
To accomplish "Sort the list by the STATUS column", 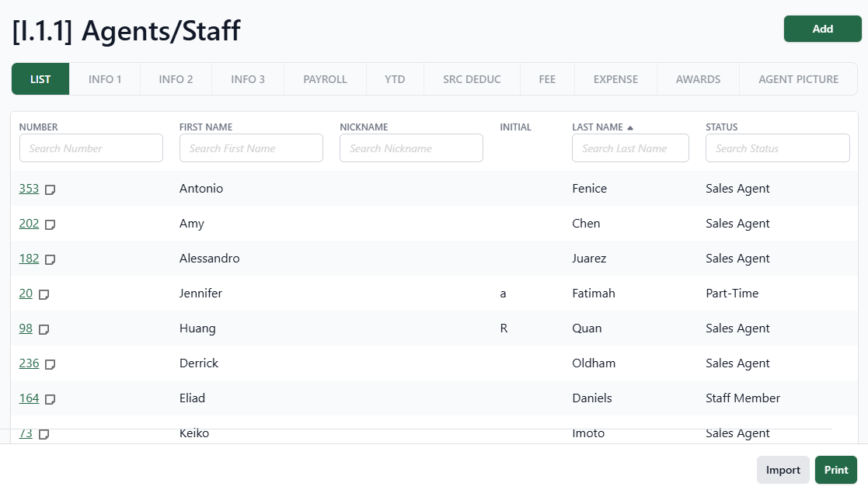I will (721, 127).
